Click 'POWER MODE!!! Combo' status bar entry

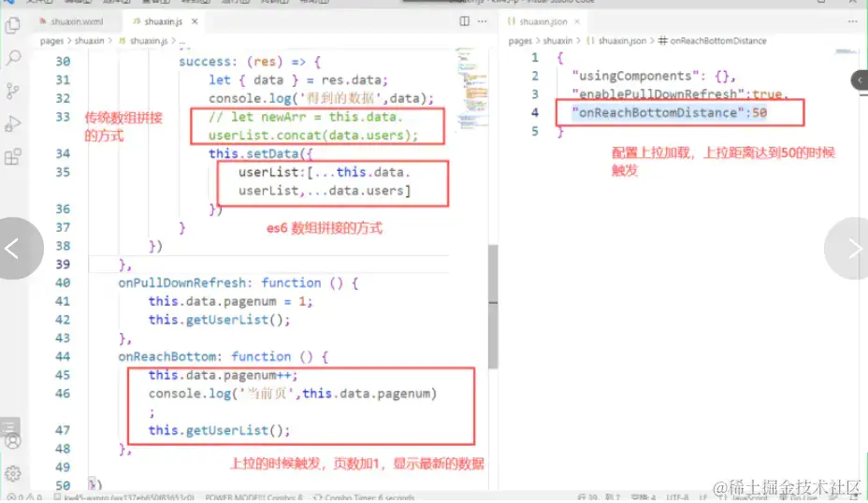pyautogui.click(x=254, y=496)
